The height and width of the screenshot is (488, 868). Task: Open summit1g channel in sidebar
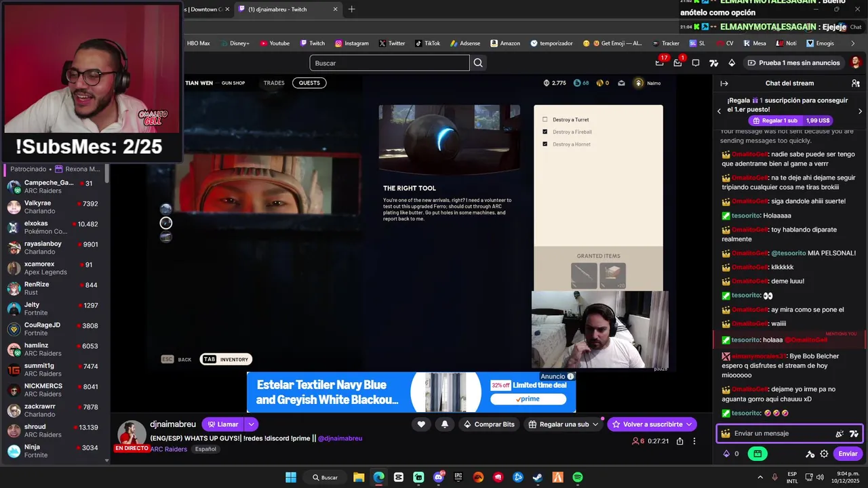(54, 370)
